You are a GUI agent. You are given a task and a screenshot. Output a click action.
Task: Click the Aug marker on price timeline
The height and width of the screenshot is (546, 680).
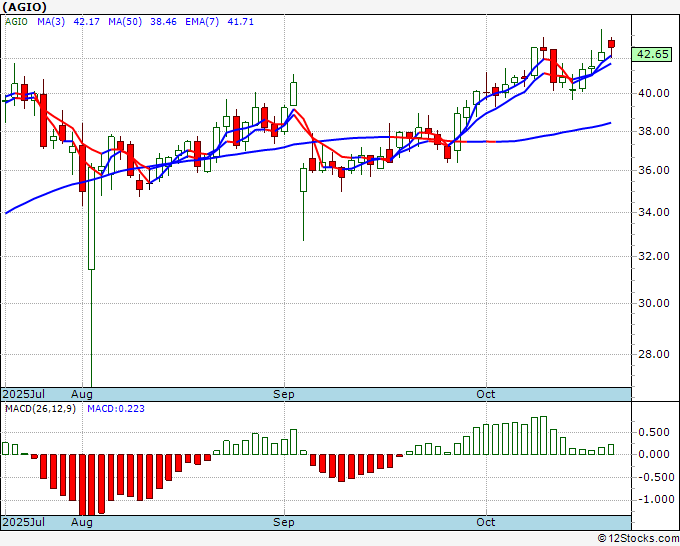point(82,394)
